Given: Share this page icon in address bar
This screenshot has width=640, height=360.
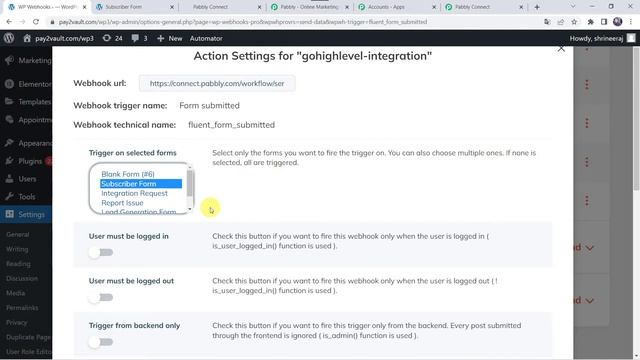Looking at the screenshot, I should [x=560, y=22].
